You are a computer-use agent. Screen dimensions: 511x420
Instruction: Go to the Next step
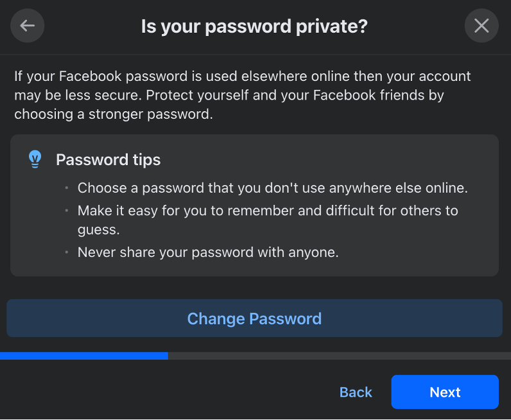tap(445, 392)
